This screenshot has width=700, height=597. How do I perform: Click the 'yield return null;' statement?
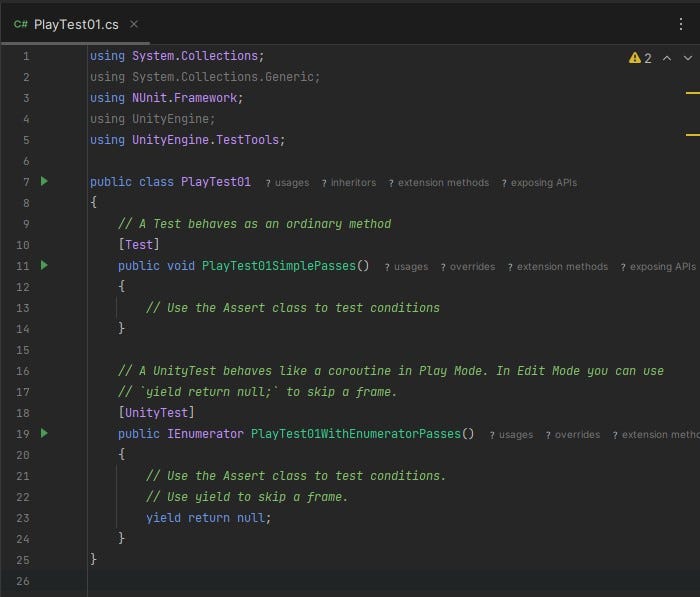(x=208, y=518)
